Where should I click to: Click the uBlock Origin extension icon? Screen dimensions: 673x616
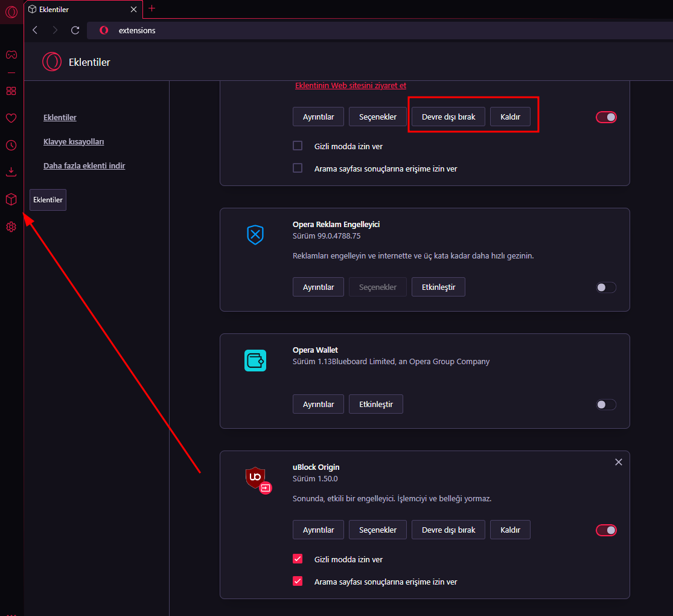click(258, 480)
